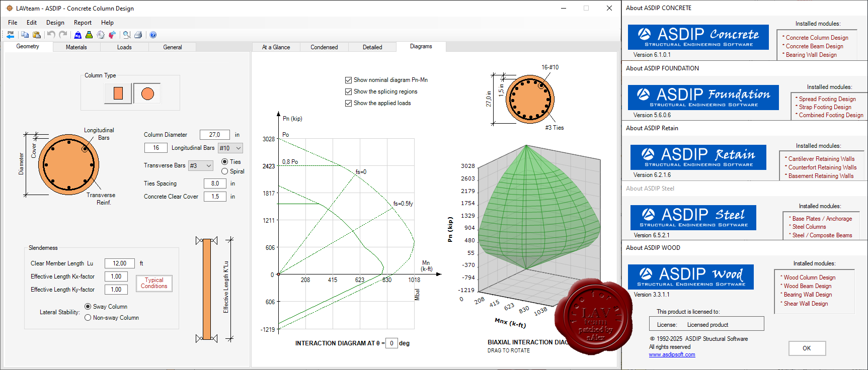Choose Non-sway Column lateral stability option

[88, 318]
